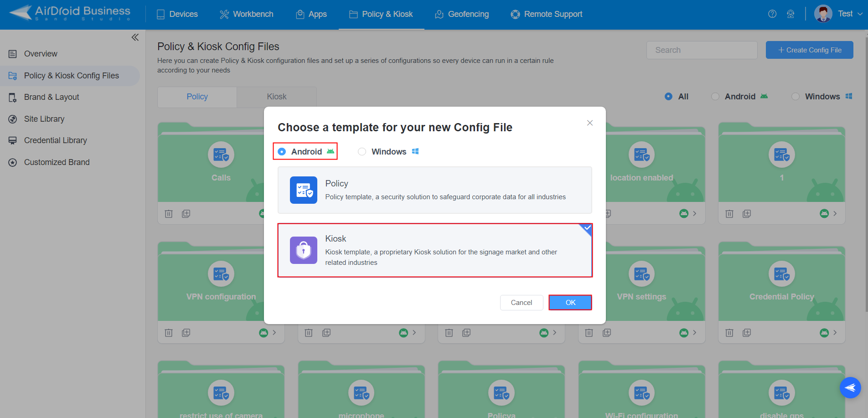Open the support agent headset icon
This screenshot has height=418, width=868.
[x=790, y=14]
